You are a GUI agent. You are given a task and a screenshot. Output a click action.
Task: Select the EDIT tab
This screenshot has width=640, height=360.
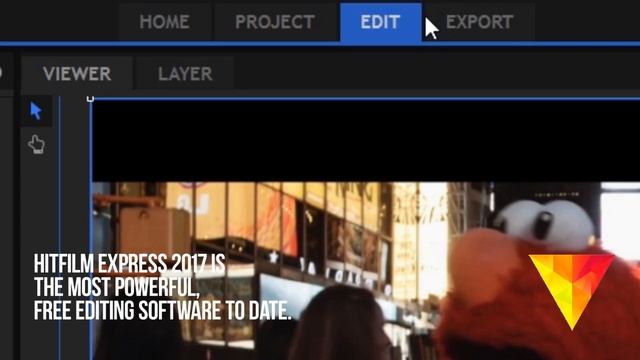(380, 22)
